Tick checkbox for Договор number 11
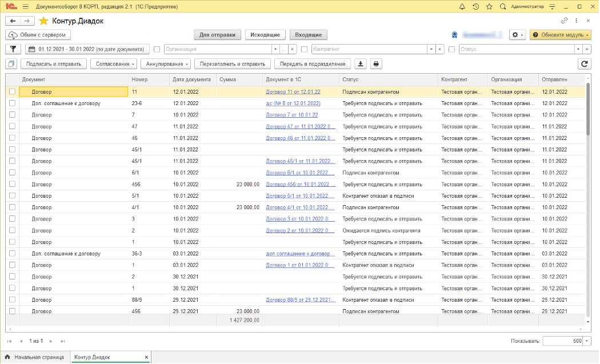The width and height of the screenshot is (600, 364). click(x=12, y=92)
